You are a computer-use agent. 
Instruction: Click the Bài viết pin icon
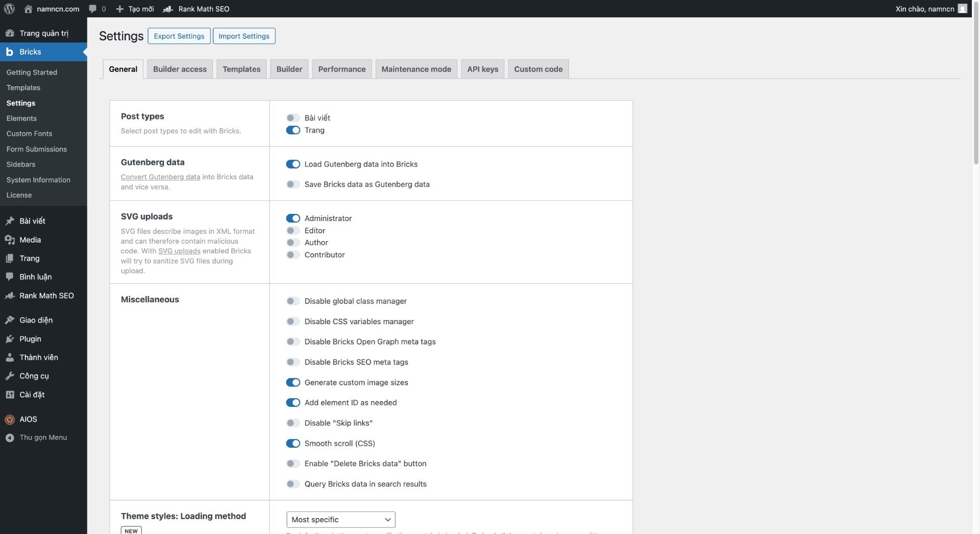10,221
